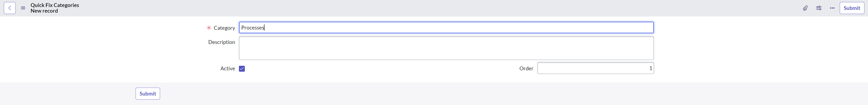Click the Submit button in the header
The image size is (868, 105).
(x=851, y=8)
